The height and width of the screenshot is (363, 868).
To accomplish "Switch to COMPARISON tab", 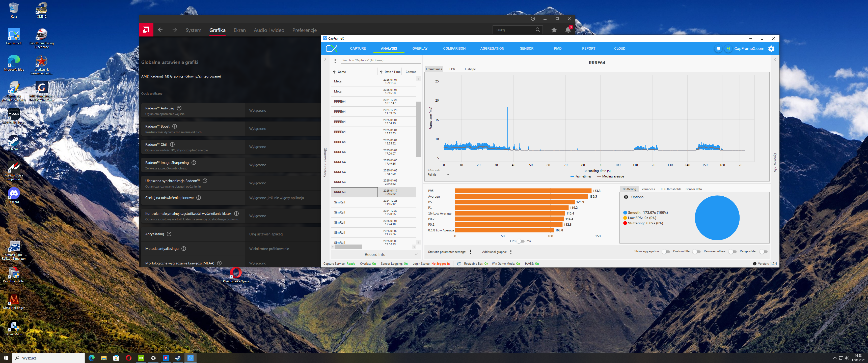I will coord(454,48).
